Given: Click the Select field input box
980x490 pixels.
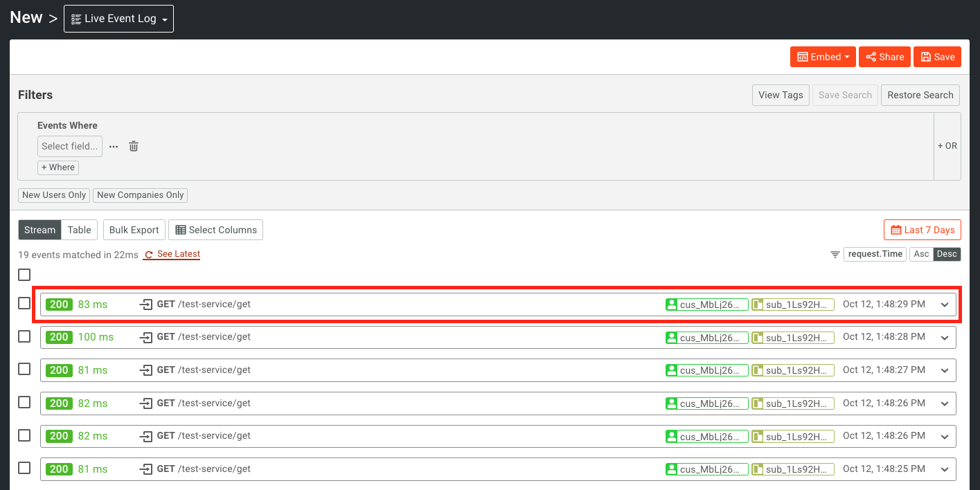Looking at the screenshot, I should 69,146.
